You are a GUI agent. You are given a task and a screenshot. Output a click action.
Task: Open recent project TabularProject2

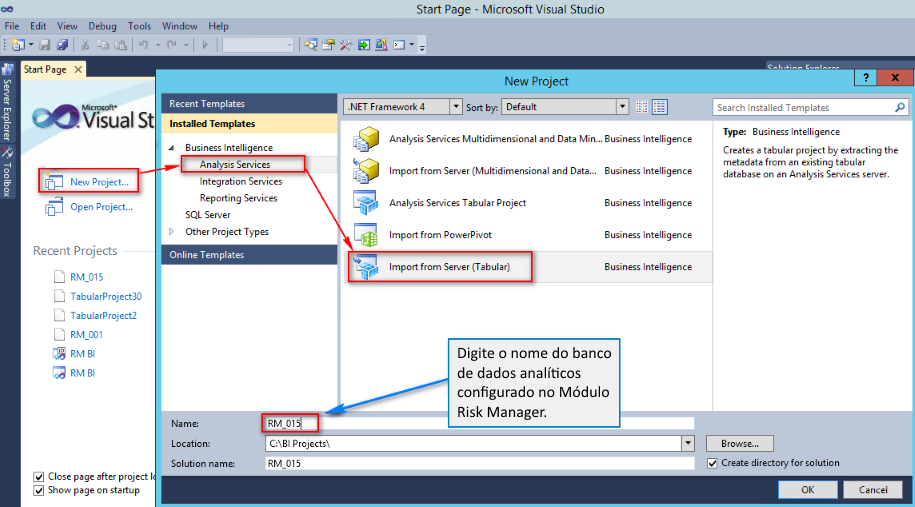click(103, 316)
